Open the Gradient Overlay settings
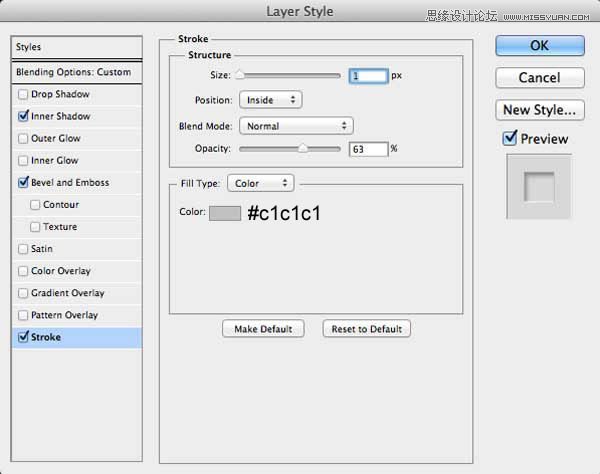600x474 pixels. click(x=66, y=293)
